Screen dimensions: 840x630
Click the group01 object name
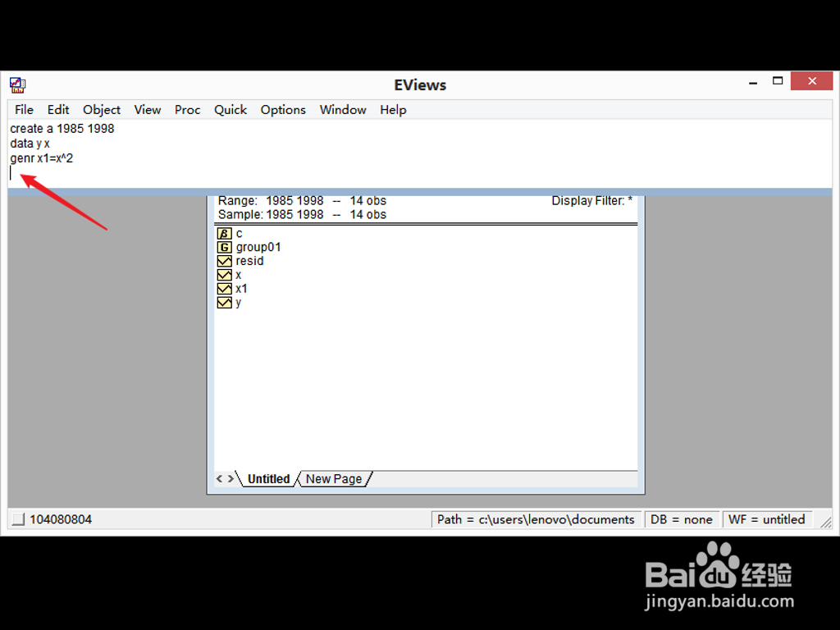pos(258,247)
